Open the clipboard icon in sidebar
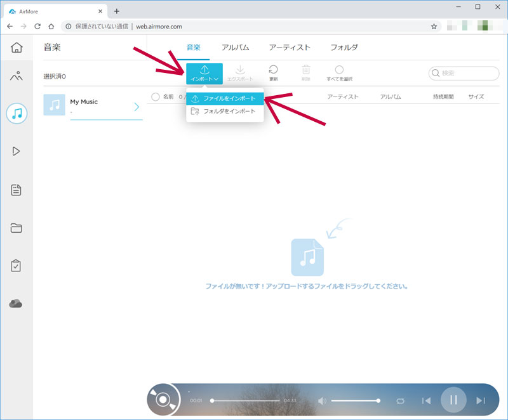 click(17, 266)
